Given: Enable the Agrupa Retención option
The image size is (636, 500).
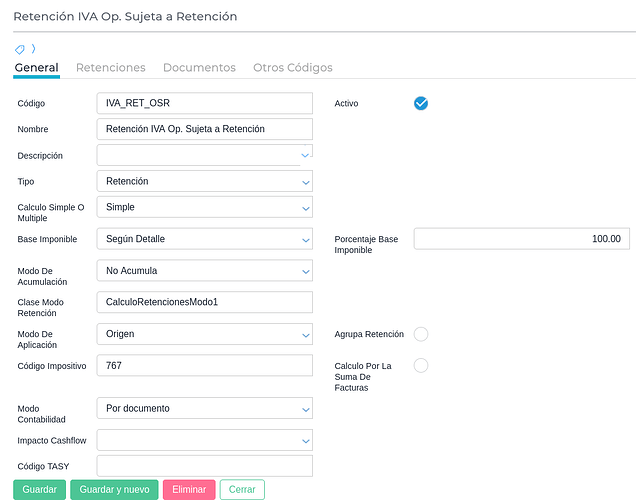Looking at the screenshot, I should click(x=421, y=334).
